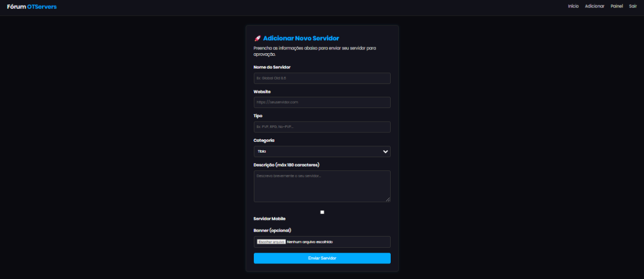The image size is (644, 279).
Task: Click the Servidor Mobile label text
Action: [x=269, y=219]
